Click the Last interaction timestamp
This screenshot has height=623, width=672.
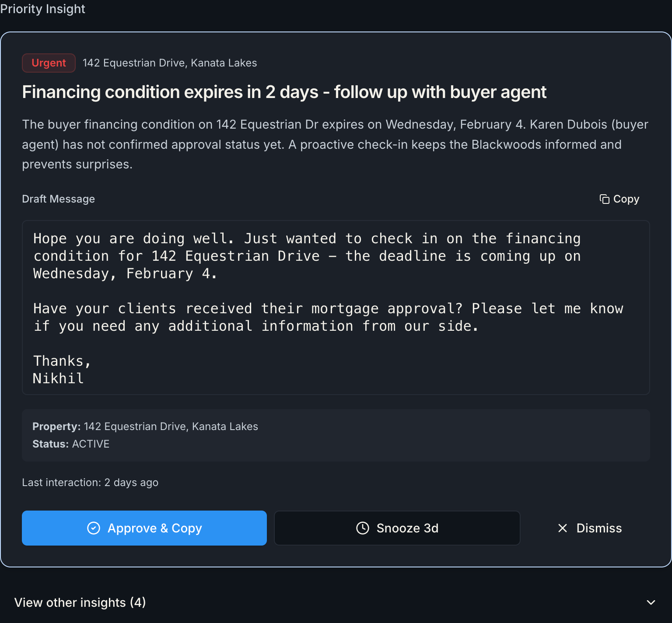pyautogui.click(x=90, y=483)
